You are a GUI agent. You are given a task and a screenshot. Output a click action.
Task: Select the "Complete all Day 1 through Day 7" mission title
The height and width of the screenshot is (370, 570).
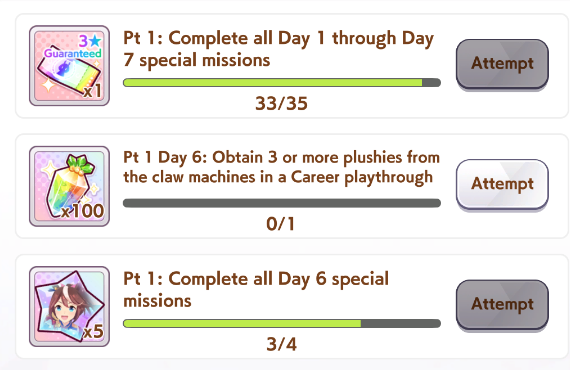[x=278, y=49]
